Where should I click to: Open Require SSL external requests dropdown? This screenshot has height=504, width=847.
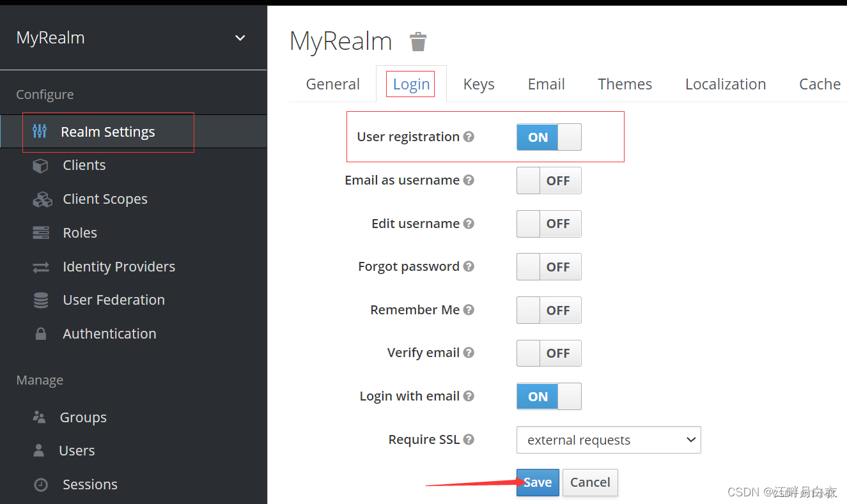click(x=609, y=440)
